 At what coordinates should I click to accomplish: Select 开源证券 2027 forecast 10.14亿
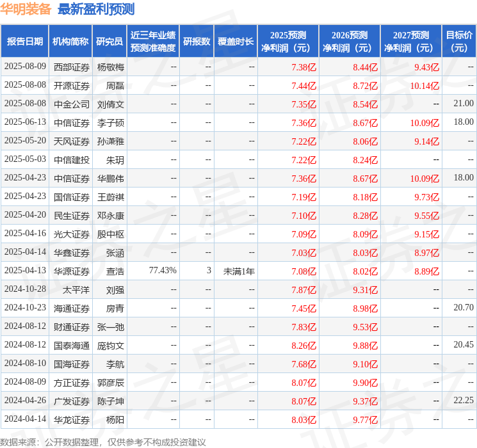point(424,86)
